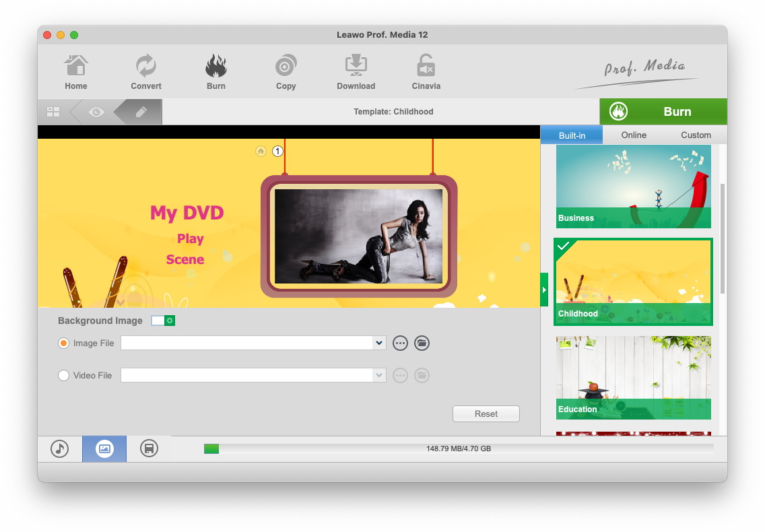Viewport: 765px width, 532px height.
Task: Expand the Image File dropdown
Action: tap(379, 343)
